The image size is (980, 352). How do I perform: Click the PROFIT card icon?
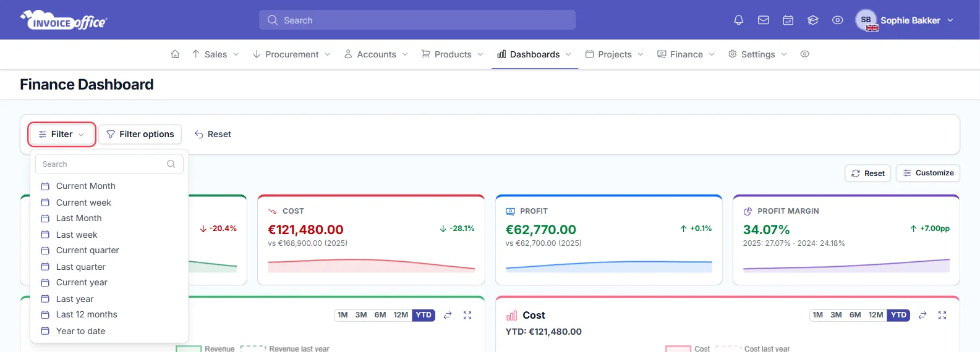pos(511,211)
